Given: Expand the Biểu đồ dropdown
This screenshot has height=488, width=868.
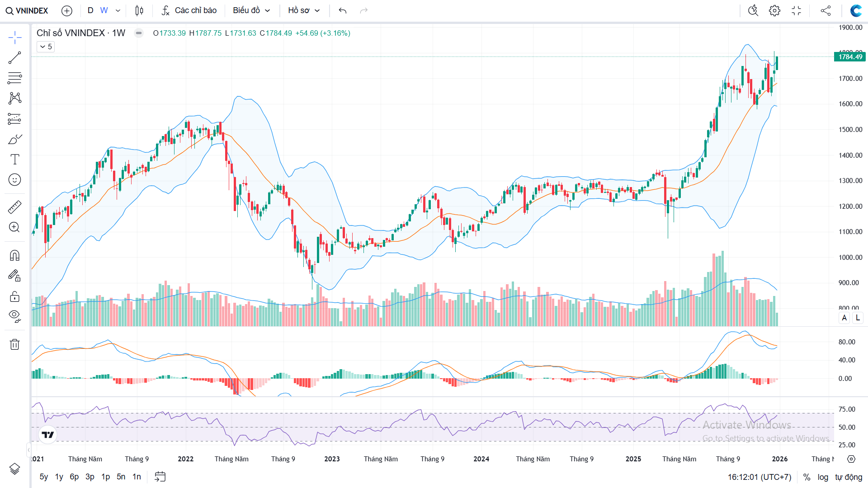Looking at the screenshot, I should 251,10.
